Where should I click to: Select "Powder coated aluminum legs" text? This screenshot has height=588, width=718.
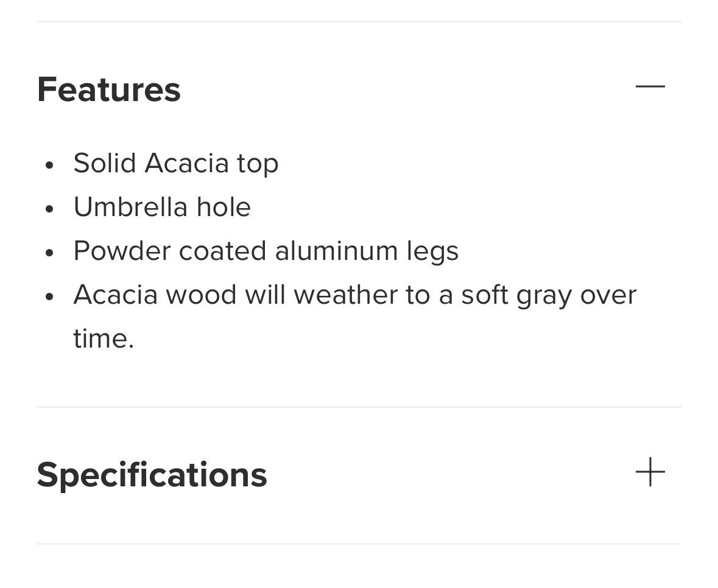[266, 251]
